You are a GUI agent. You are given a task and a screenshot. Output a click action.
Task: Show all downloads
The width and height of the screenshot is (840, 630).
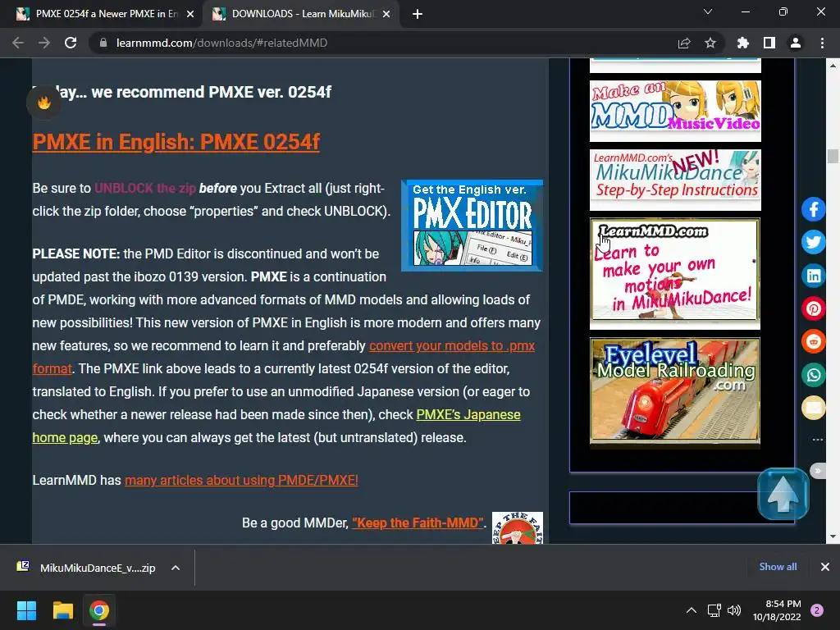(x=778, y=567)
